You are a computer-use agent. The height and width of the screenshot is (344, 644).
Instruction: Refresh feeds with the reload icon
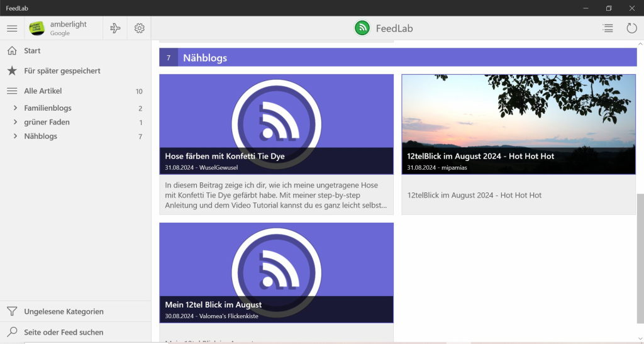coord(631,28)
